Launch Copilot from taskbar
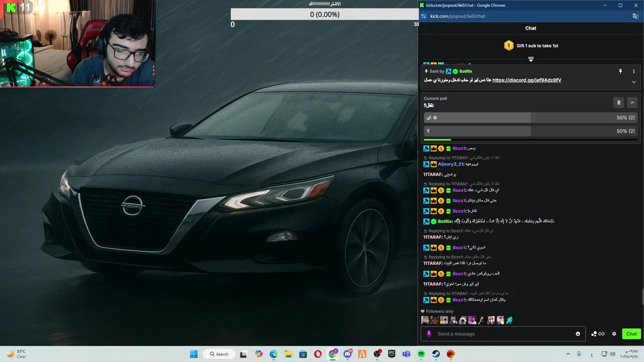 259,354
